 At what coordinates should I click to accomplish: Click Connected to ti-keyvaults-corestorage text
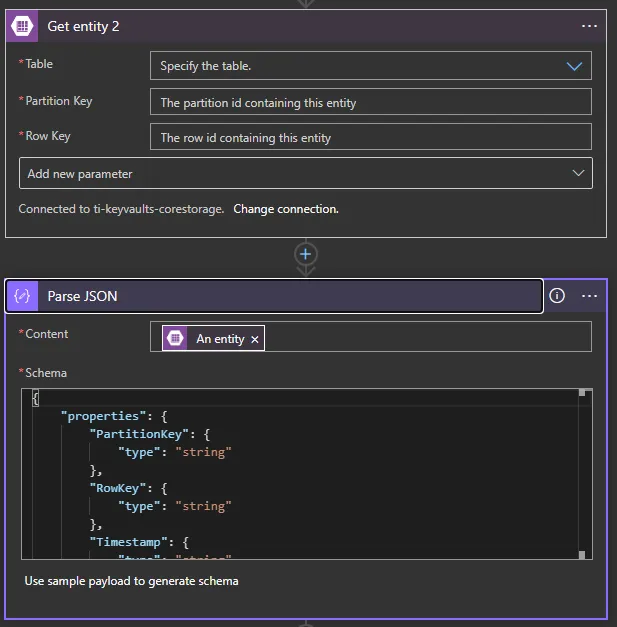(121, 209)
